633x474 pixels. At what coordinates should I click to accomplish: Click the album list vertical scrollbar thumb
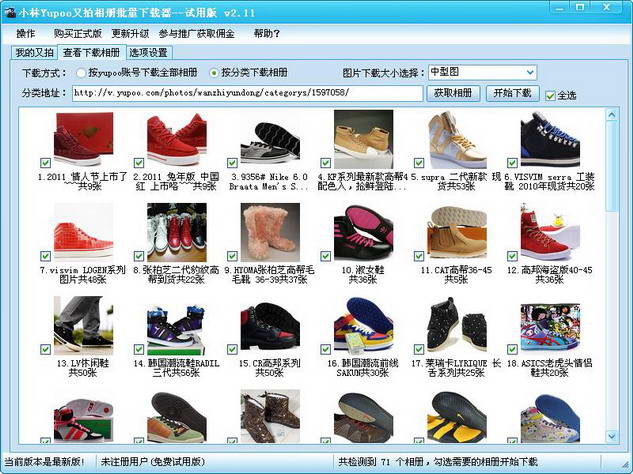coord(612,166)
